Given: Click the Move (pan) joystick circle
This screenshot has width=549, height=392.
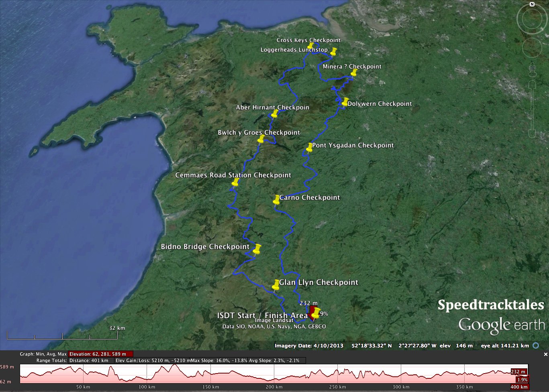Looking at the screenshot, I should click(532, 48).
